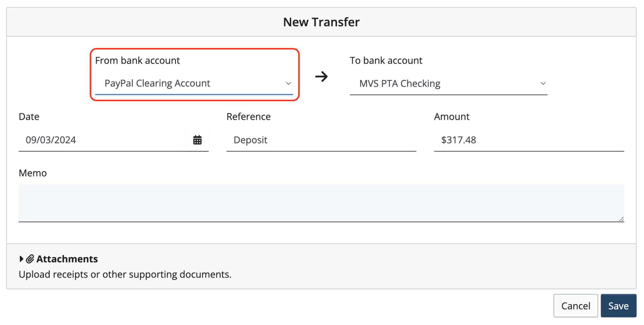644x325 pixels.
Task: Select the MVS PTA Checking account value
Action: click(399, 83)
